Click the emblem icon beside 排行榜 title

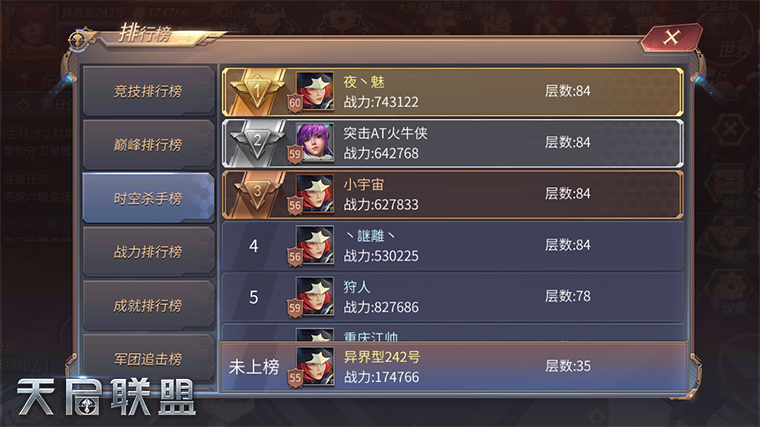[x=79, y=40]
